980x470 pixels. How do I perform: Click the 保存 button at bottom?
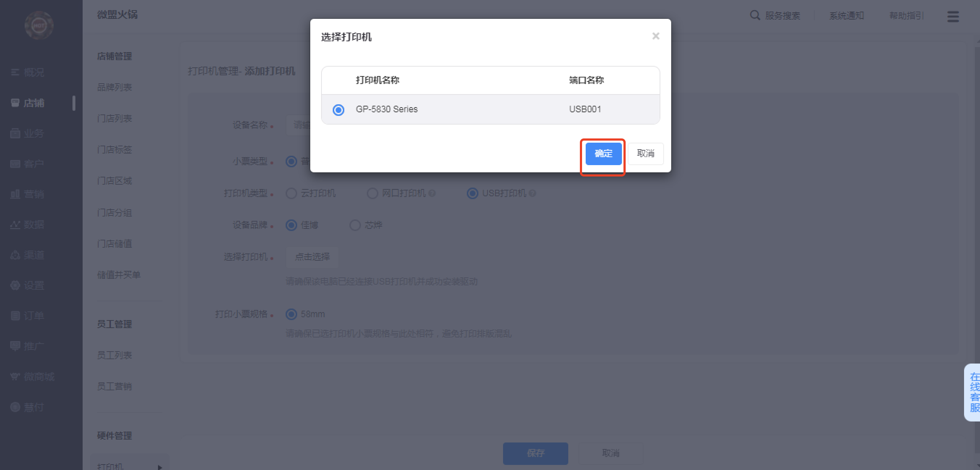point(535,453)
